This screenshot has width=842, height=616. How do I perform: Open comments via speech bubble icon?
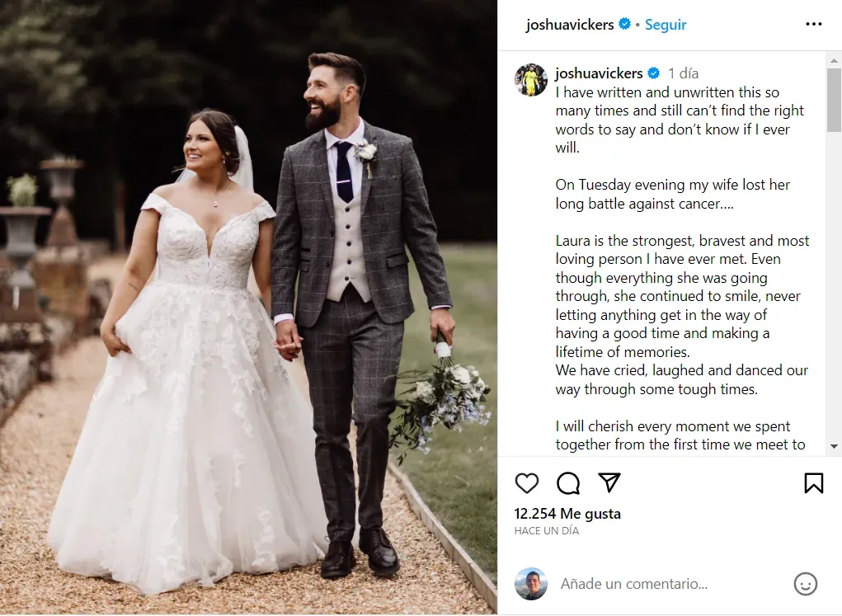tap(567, 482)
